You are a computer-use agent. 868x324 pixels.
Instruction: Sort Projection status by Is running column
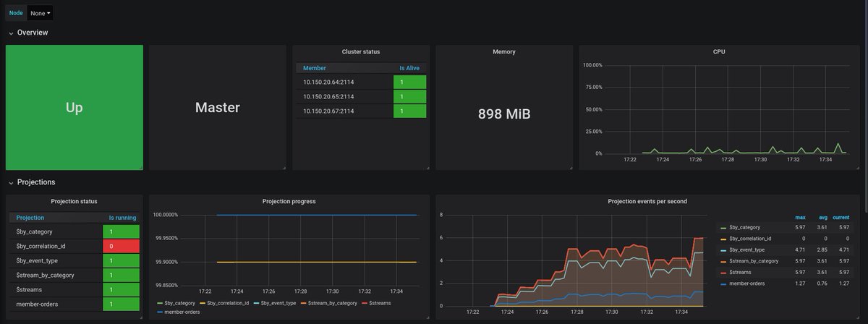tap(122, 218)
